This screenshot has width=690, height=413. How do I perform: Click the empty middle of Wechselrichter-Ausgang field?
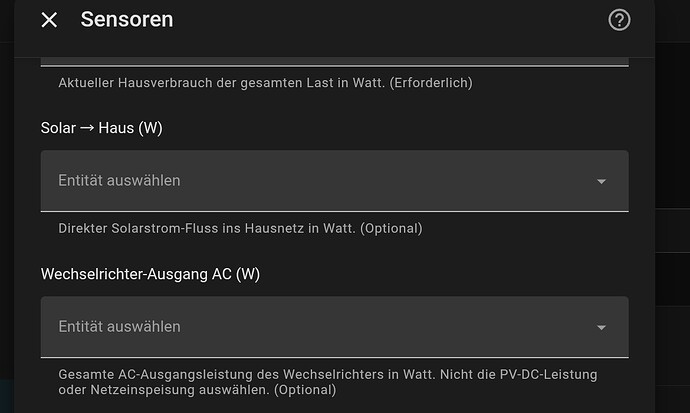pyautogui.click(x=334, y=327)
